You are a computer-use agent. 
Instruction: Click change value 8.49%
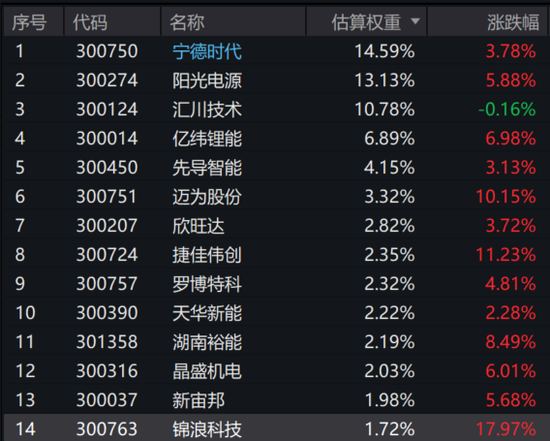pos(511,342)
